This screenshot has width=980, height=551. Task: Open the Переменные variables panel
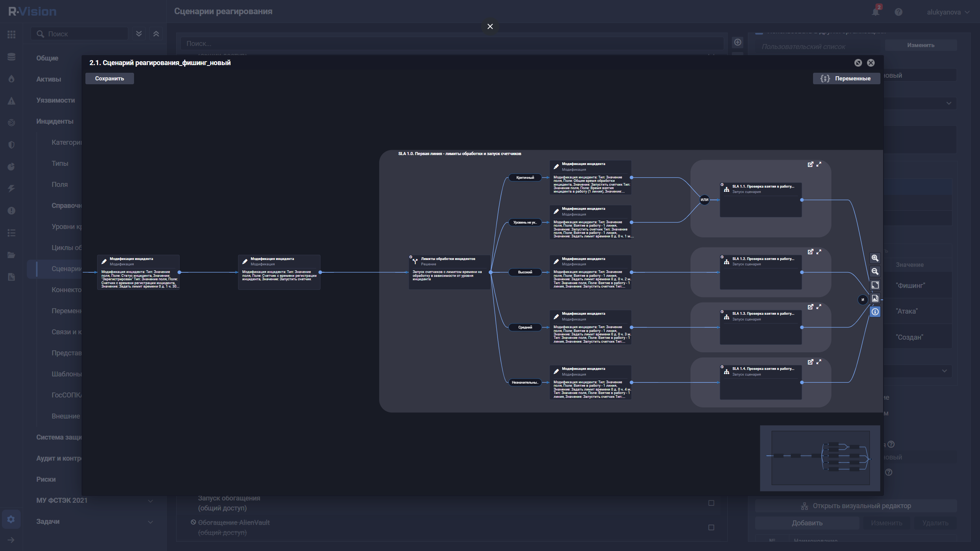click(846, 78)
